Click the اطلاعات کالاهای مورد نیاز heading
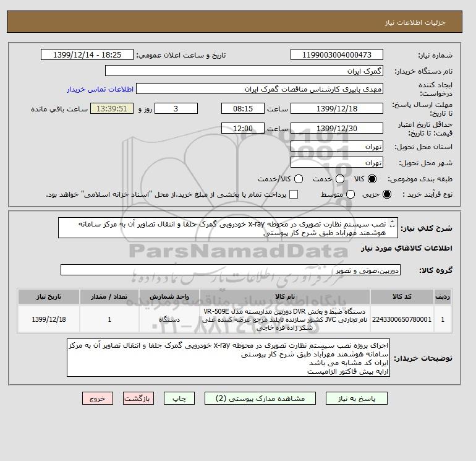 pos(407,248)
